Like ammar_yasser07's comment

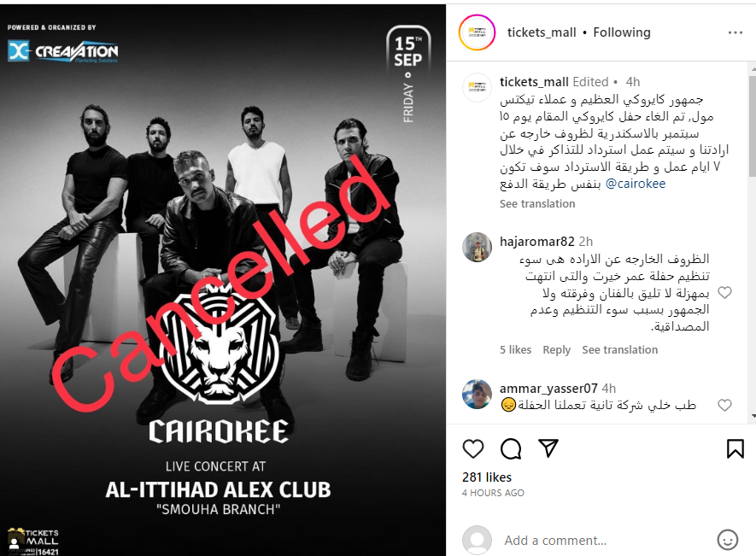(x=724, y=405)
